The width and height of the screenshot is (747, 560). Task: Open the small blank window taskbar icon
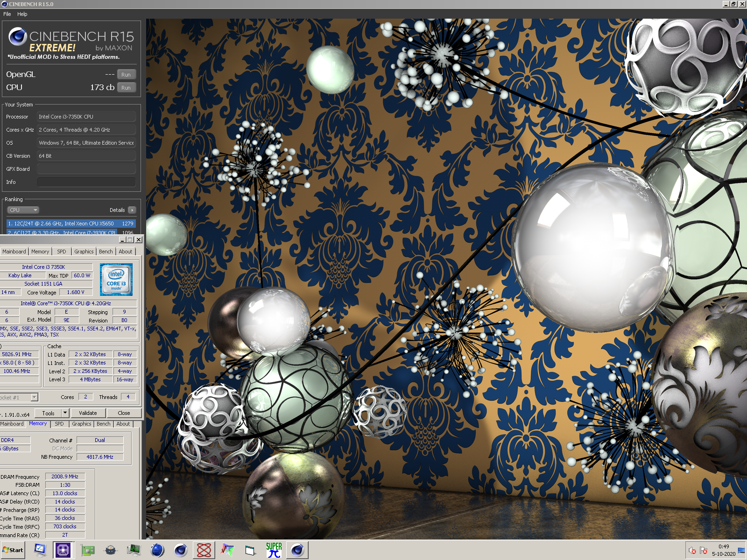(x=250, y=551)
